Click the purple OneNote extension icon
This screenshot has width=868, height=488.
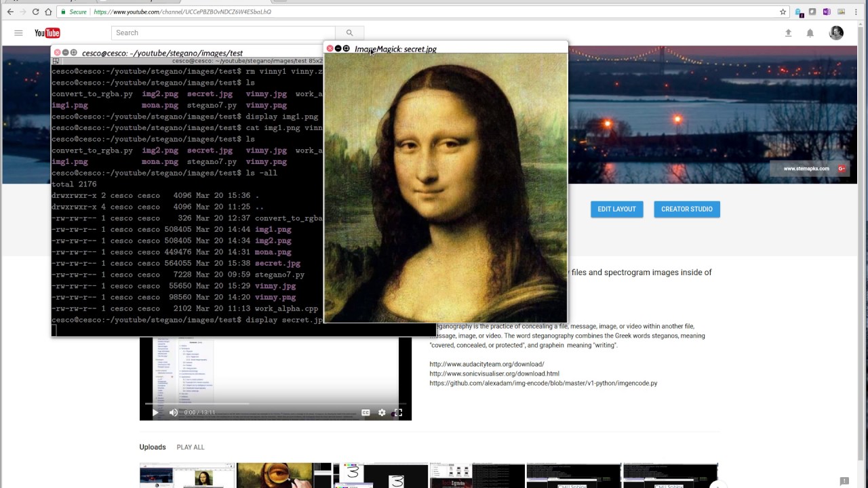coord(826,12)
